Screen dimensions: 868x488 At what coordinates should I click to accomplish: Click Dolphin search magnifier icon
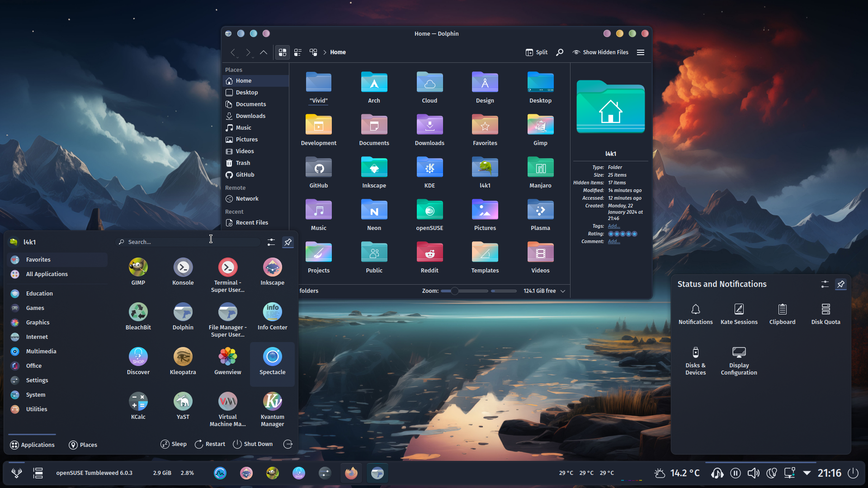point(560,52)
